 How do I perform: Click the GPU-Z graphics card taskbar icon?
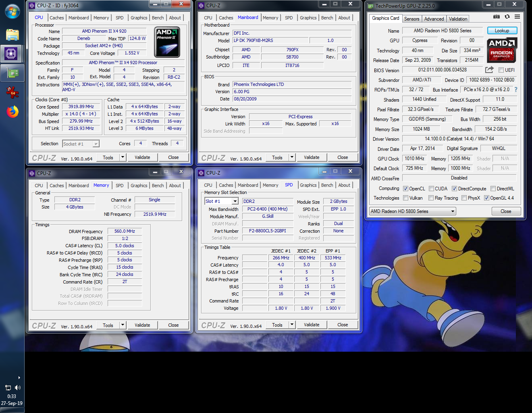pyautogui.click(x=12, y=73)
